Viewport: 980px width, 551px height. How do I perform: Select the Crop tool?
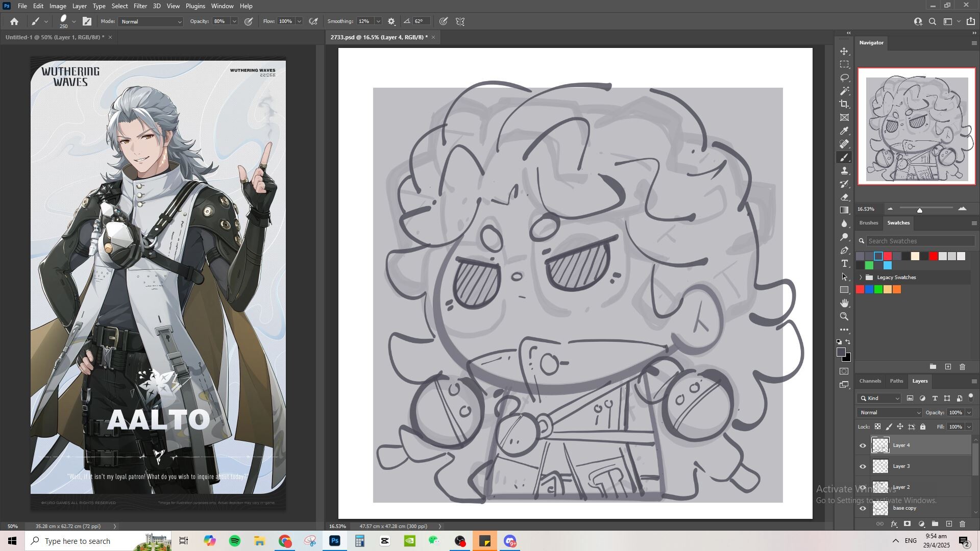[845, 105]
